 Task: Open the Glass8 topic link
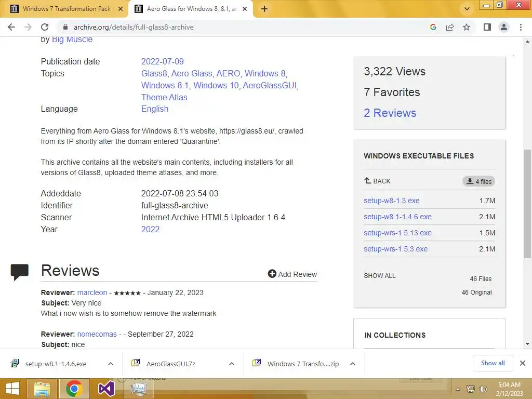click(x=154, y=73)
